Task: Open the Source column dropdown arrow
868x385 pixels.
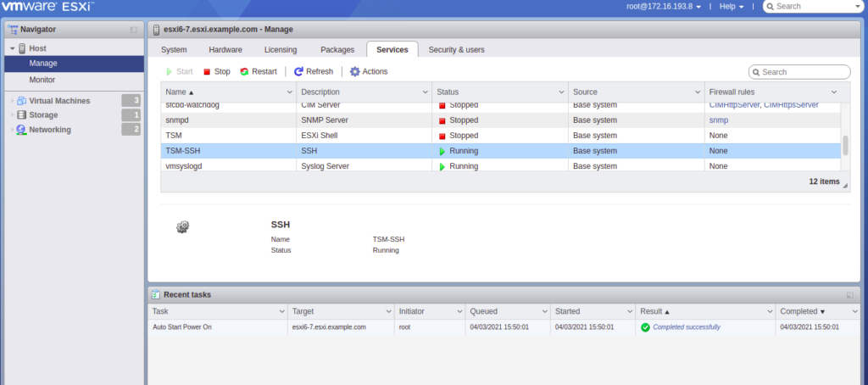Action: [x=698, y=92]
